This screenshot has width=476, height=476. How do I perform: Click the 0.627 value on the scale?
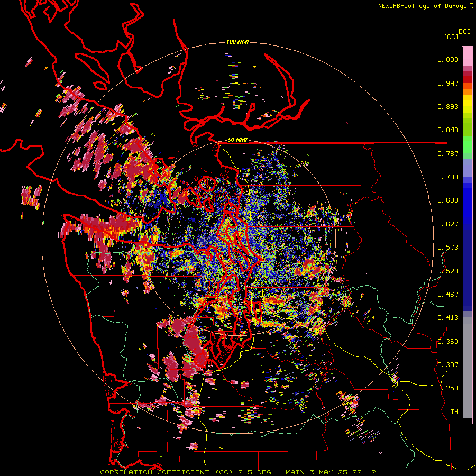pyautogui.click(x=448, y=224)
